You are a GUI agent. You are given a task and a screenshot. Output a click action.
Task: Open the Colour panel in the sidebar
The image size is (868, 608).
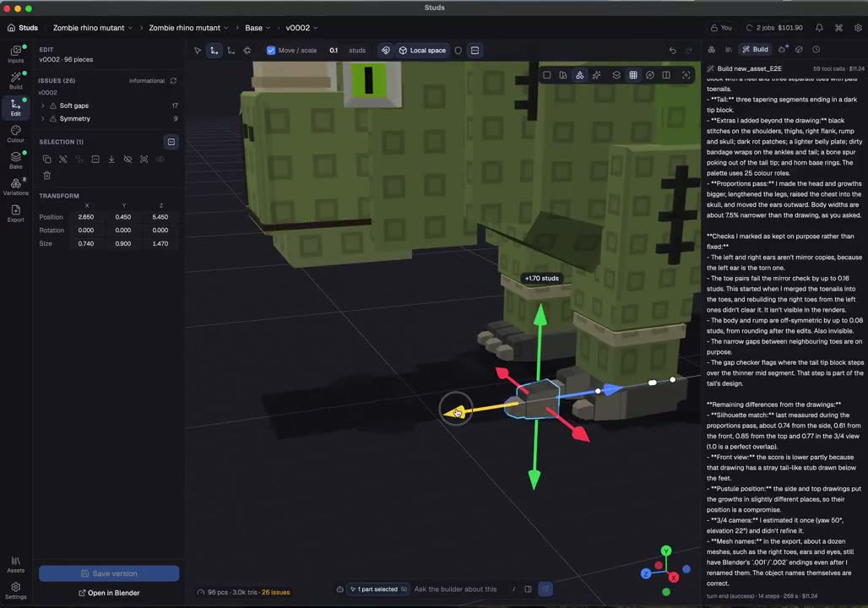(15, 134)
